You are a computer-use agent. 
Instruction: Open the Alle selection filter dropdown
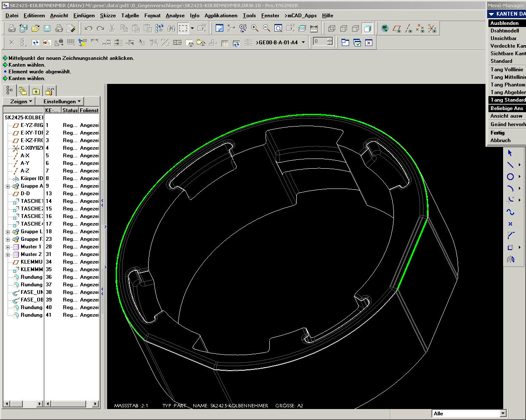click(x=503, y=413)
